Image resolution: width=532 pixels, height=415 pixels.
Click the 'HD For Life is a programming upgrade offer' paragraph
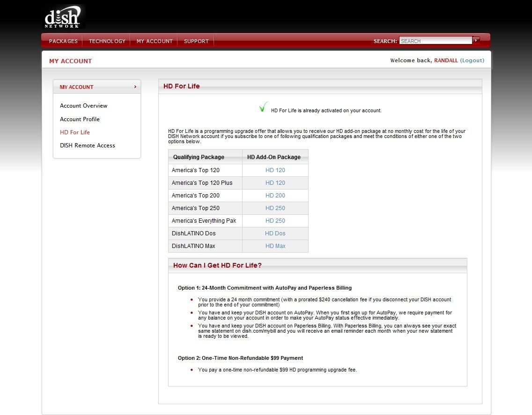[317, 136]
